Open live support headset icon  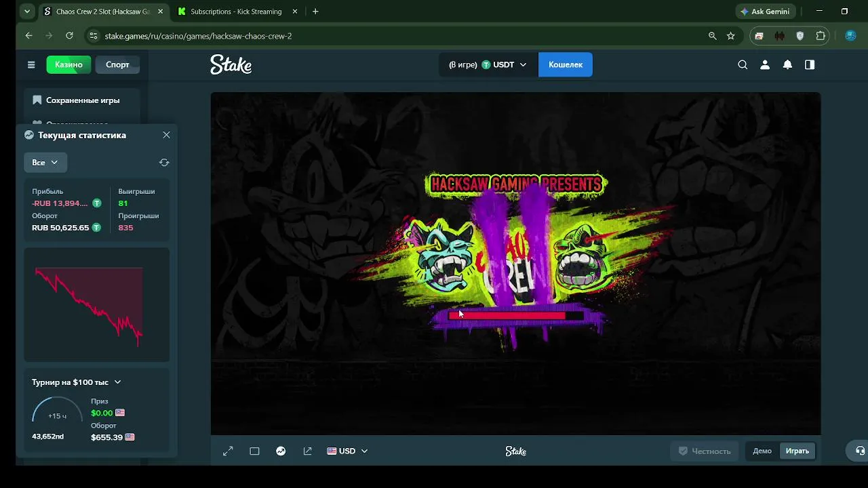(x=860, y=451)
